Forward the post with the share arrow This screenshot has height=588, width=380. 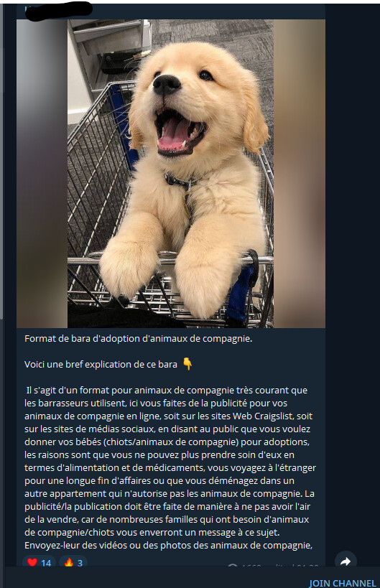[346, 561]
